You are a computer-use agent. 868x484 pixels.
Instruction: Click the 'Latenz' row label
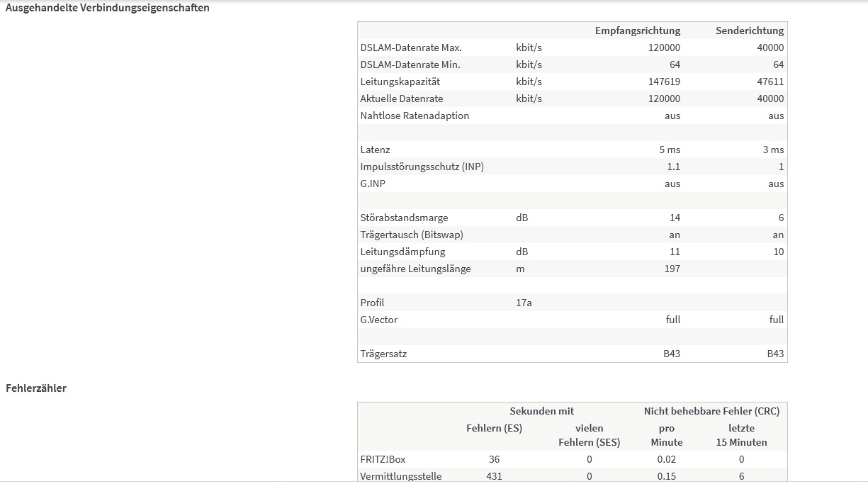375,150
